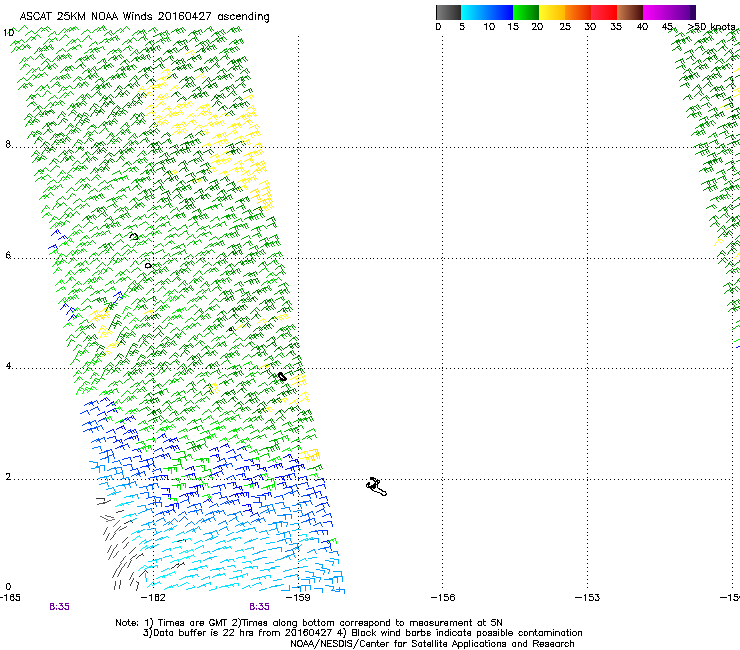Click the "40" legend scale label
Image resolution: width=740 pixels, height=650 pixels.
[642, 27]
